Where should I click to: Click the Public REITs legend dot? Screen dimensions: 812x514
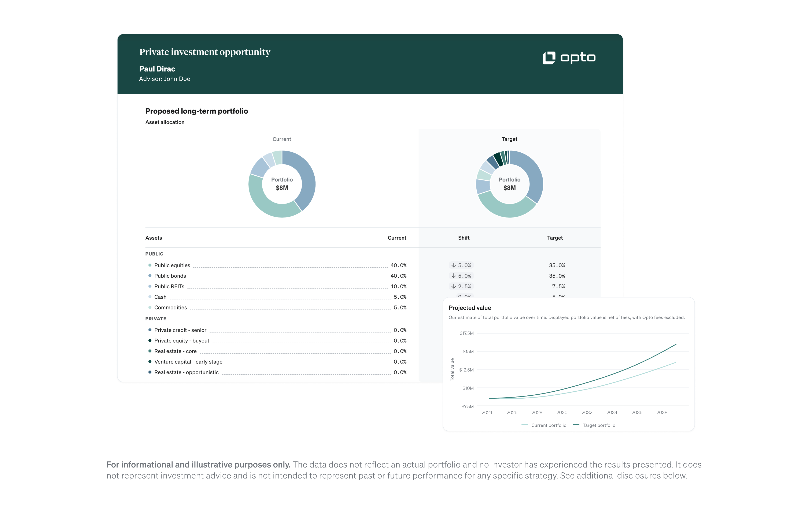150,286
